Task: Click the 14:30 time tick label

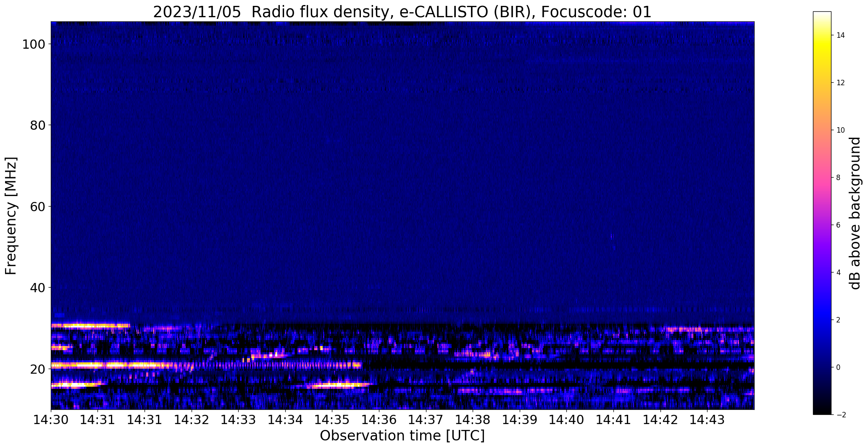Action: click(x=51, y=420)
